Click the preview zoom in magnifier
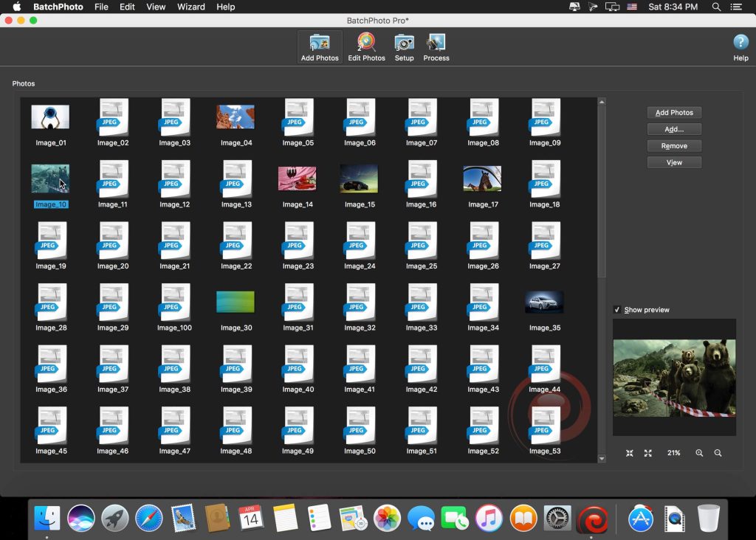The height and width of the screenshot is (540, 756). [699, 453]
